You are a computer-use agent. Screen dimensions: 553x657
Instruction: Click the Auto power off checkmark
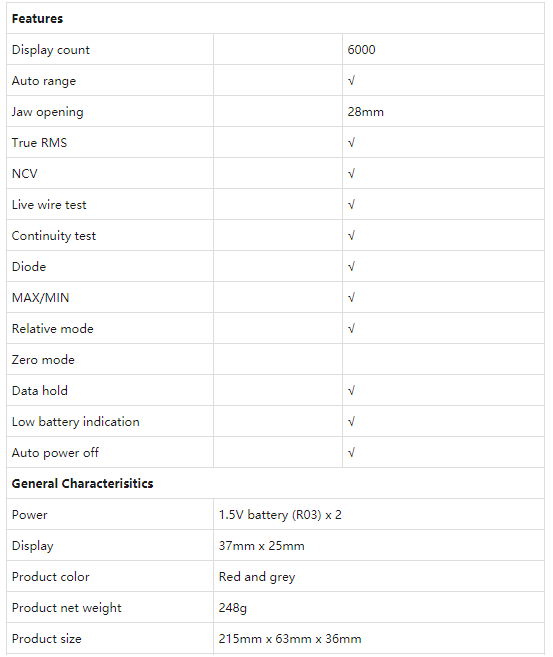point(351,453)
